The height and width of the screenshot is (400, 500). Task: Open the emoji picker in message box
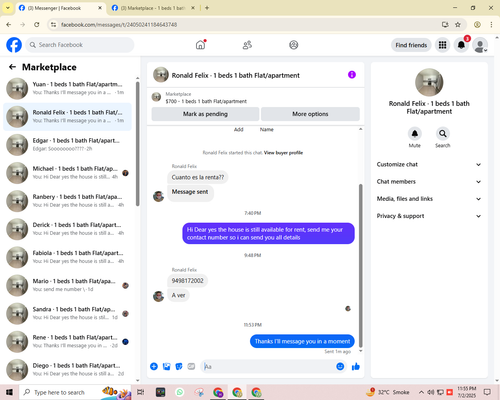[x=340, y=367]
